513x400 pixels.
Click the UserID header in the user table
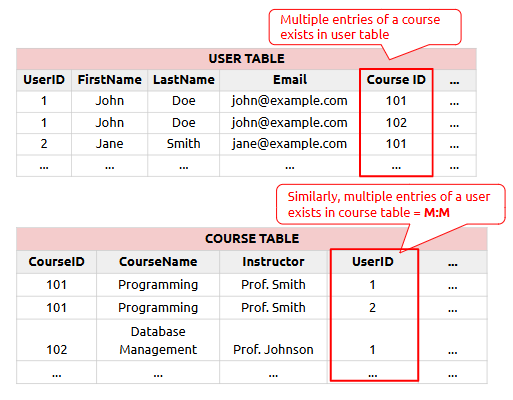[x=44, y=80]
